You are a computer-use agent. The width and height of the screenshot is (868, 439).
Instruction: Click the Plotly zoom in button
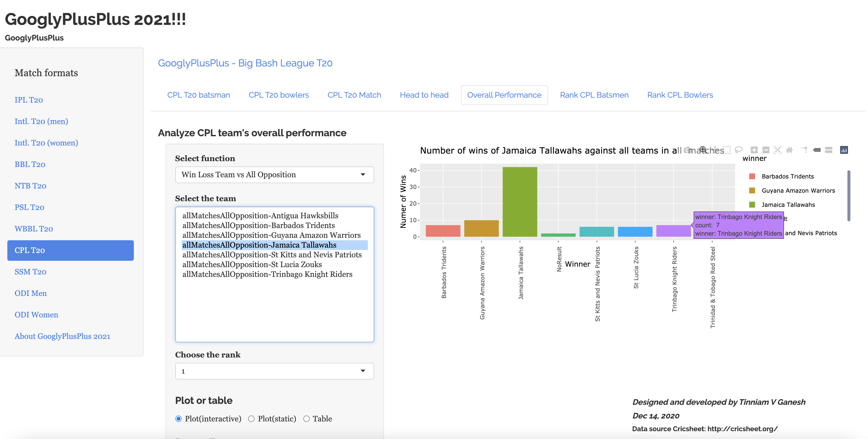click(x=754, y=150)
